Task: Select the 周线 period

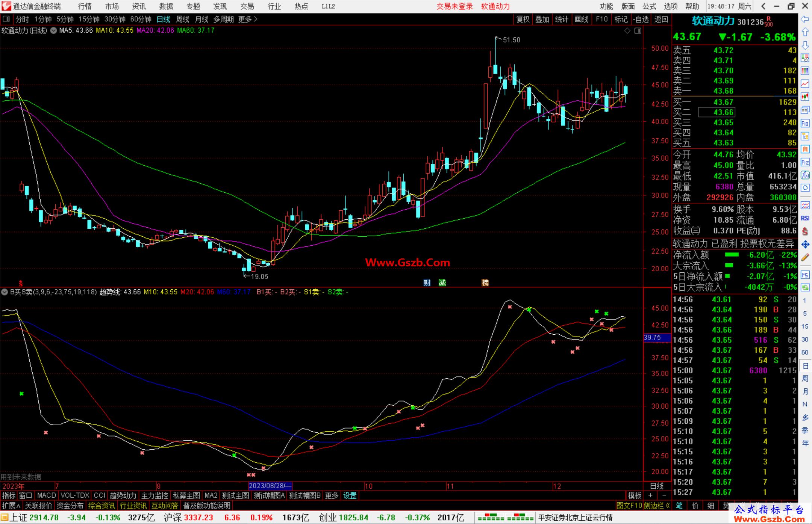Action: [x=182, y=19]
